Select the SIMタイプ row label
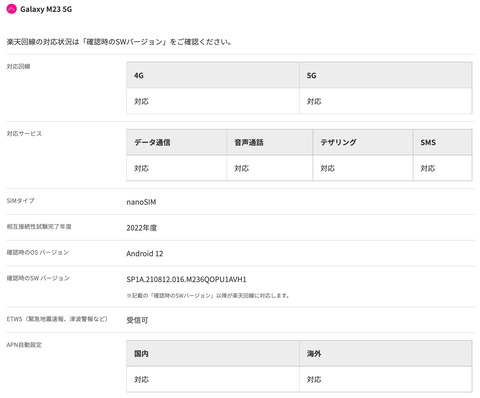 20,201
